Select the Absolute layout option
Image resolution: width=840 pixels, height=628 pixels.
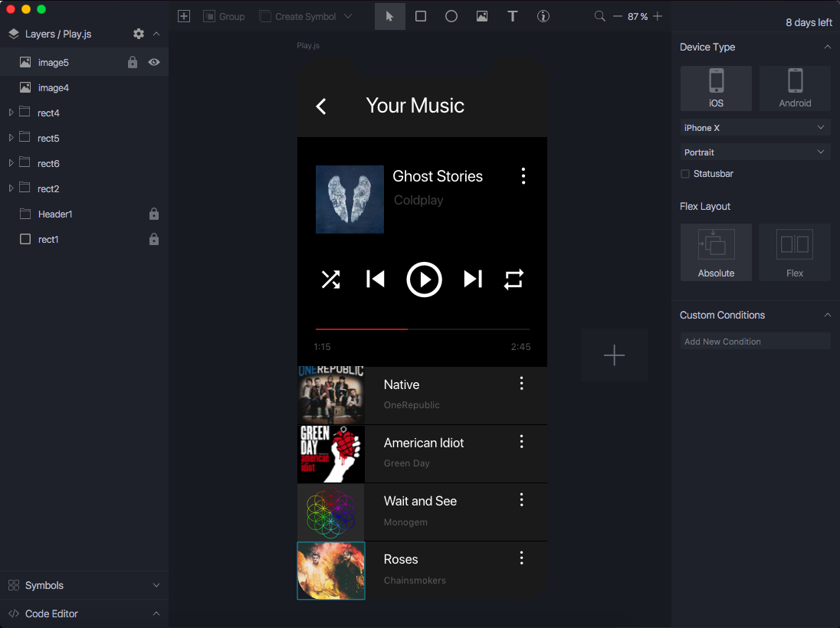(x=716, y=252)
